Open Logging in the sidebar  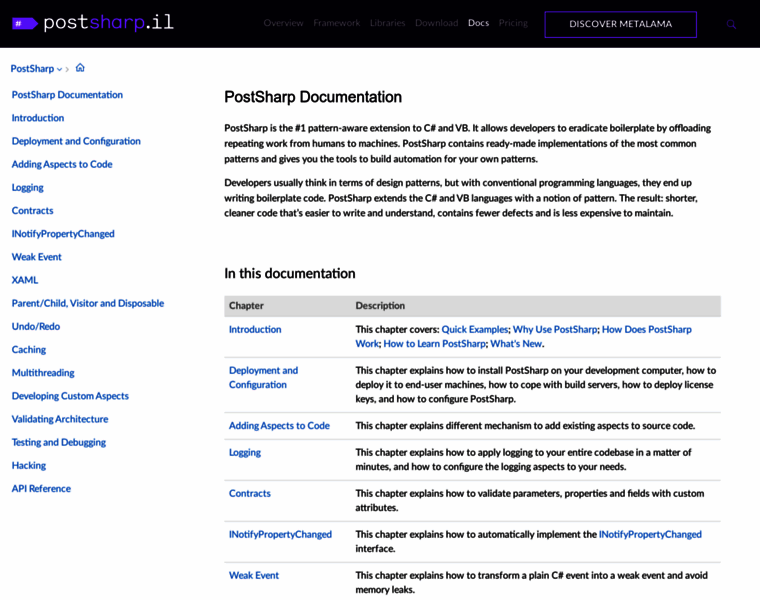click(28, 188)
